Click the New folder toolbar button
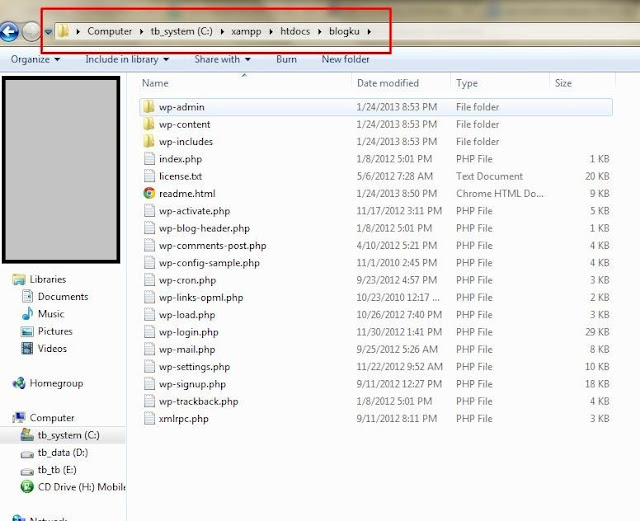 345,59
